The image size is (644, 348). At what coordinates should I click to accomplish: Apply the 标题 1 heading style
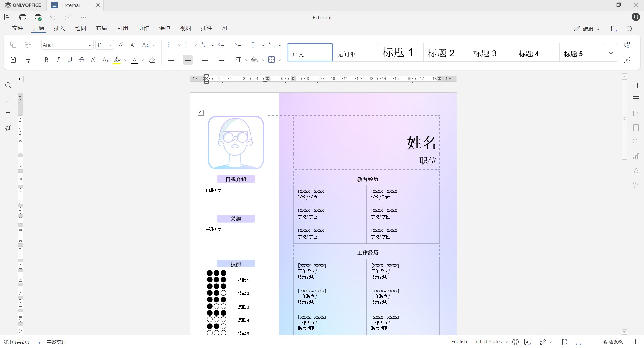[398, 53]
